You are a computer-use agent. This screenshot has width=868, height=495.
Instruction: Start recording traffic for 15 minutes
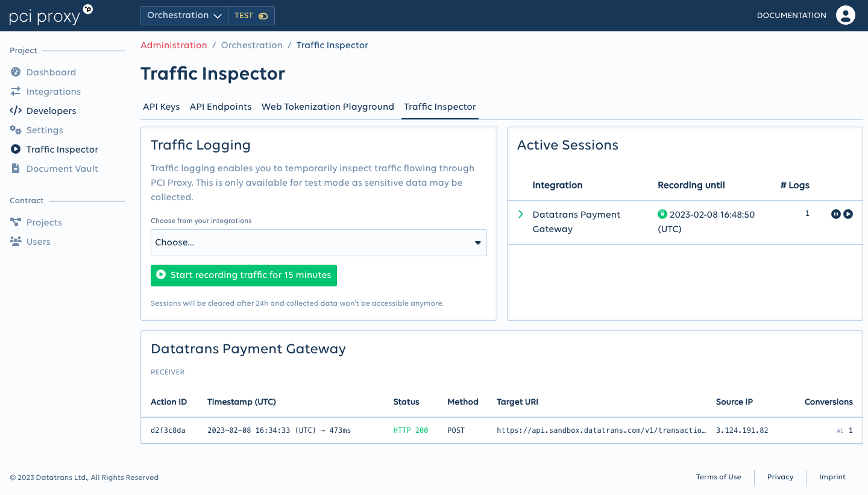click(x=244, y=275)
